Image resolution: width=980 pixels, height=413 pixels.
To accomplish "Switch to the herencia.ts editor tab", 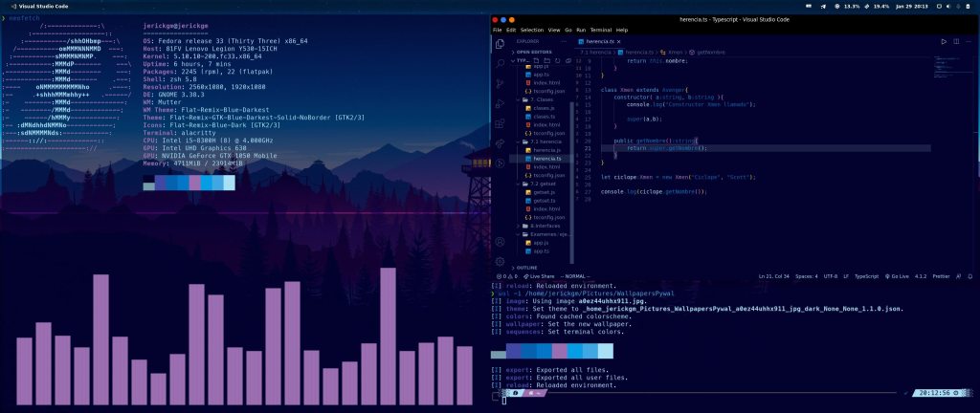I will 598,42.
